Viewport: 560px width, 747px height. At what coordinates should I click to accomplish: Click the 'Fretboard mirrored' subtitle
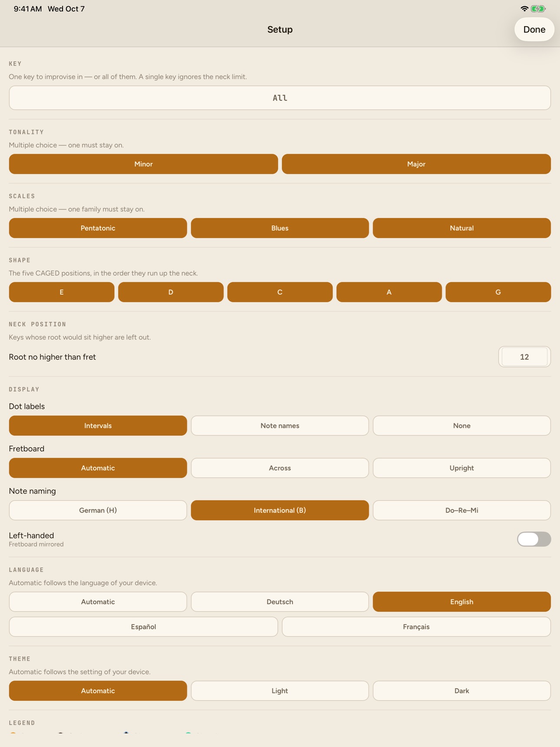tap(36, 545)
